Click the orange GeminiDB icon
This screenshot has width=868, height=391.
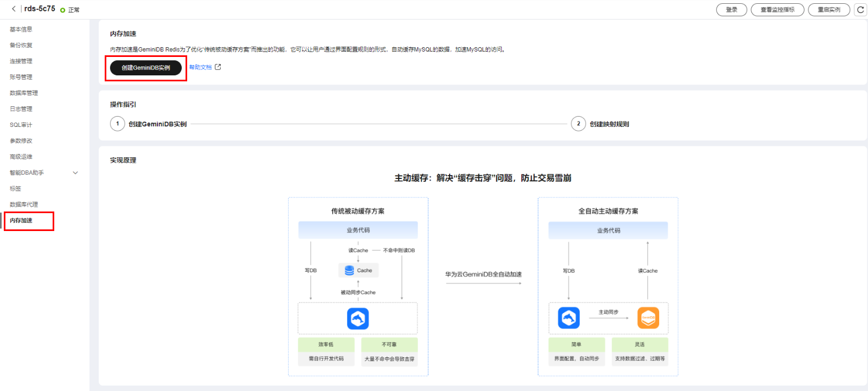(648, 318)
